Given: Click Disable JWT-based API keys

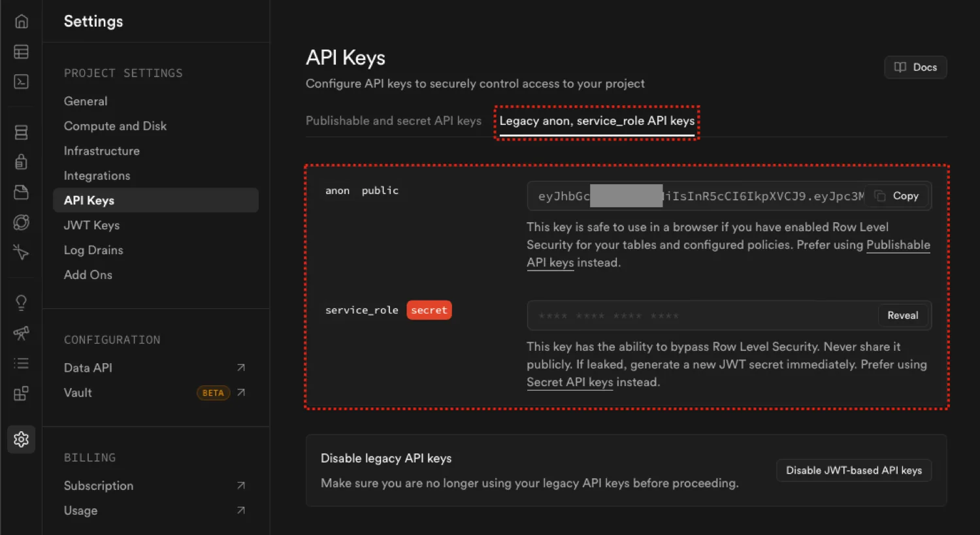Looking at the screenshot, I should (853, 470).
